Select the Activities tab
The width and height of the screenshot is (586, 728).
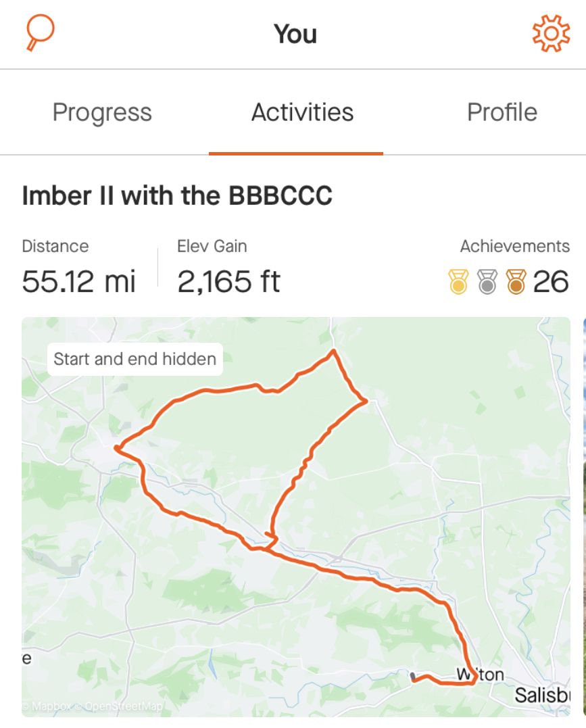pos(302,112)
